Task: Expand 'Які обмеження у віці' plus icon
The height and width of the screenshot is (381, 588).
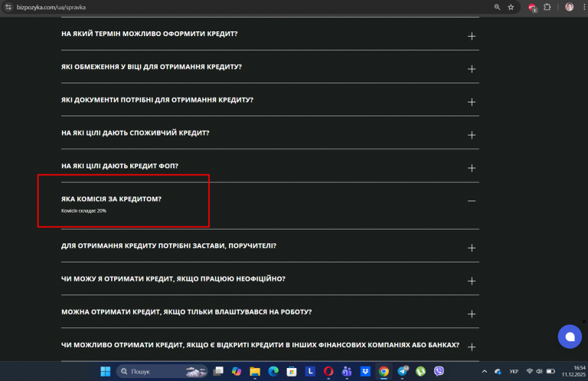Action: coord(472,70)
